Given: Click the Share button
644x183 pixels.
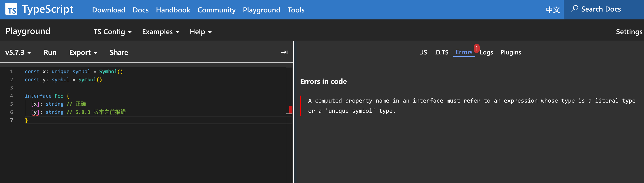Looking at the screenshot, I should tap(119, 53).
